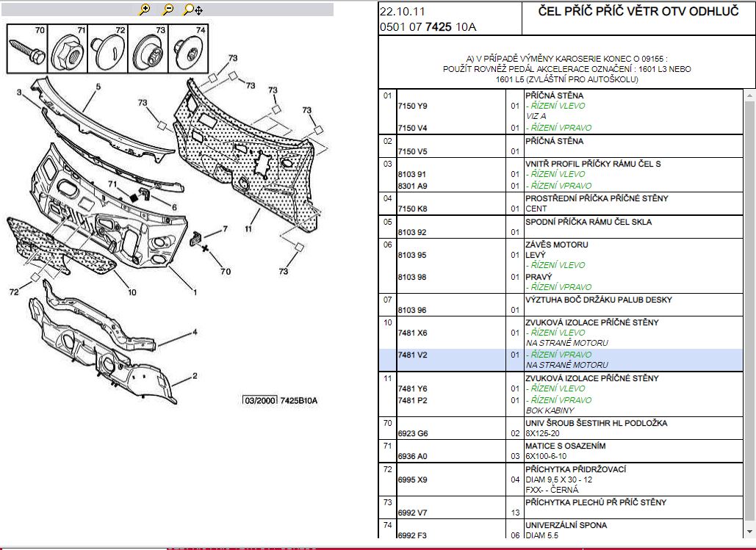Select part number 7150 Y9 row

[412, 106]
